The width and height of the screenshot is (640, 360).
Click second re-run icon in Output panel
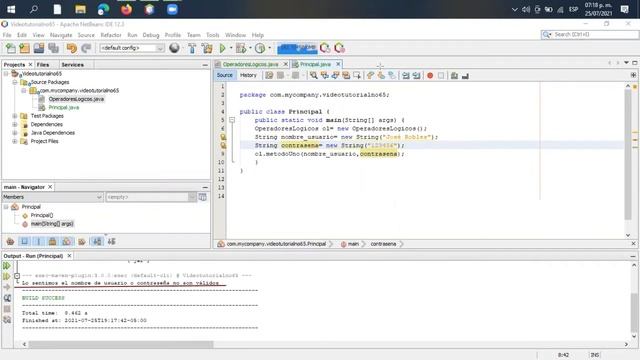[x=7, y=276]
